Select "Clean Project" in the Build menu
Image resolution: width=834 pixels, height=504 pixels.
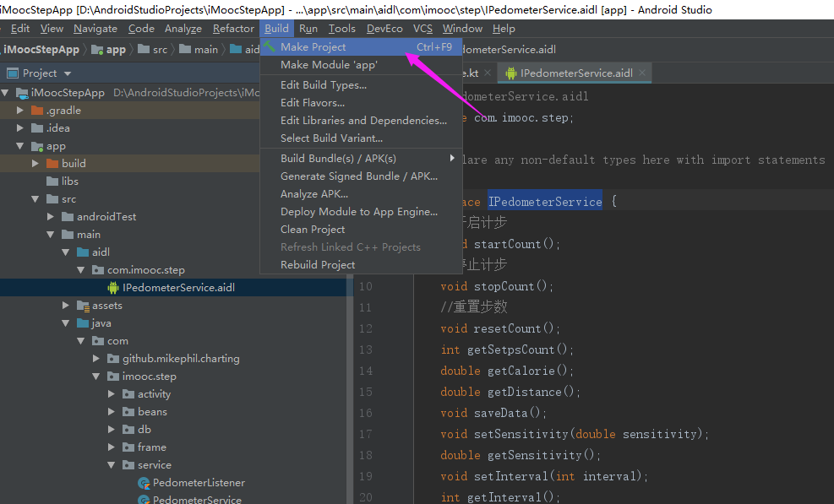point(313,229)
